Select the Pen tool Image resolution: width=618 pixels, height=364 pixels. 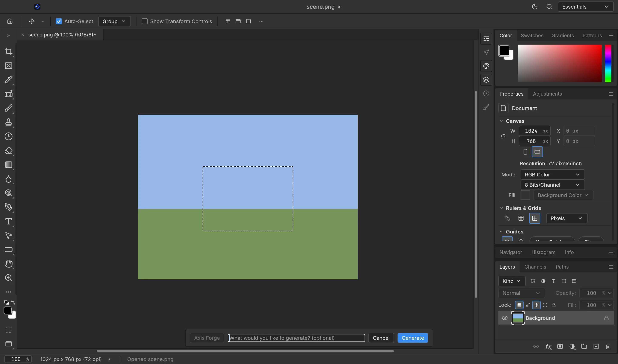point(9,207)
